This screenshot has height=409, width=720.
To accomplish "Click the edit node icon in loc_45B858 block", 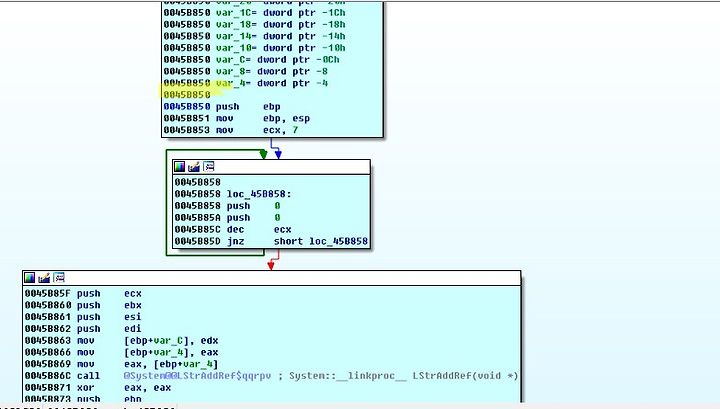I will click(194, 167).
